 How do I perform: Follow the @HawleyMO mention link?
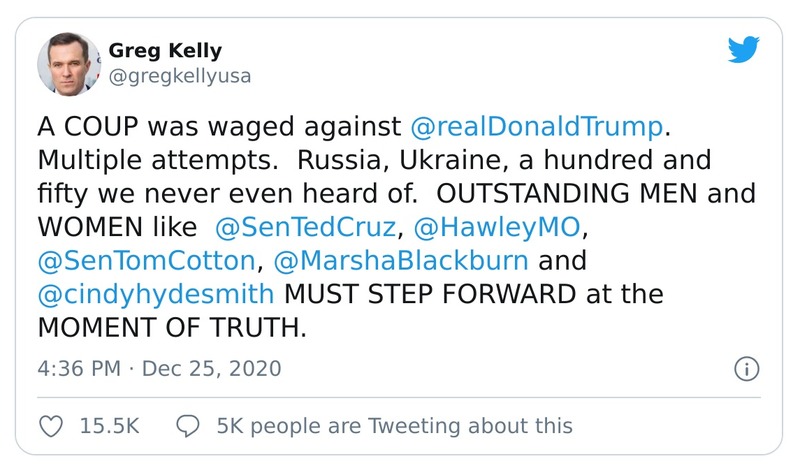pos(495,229)
